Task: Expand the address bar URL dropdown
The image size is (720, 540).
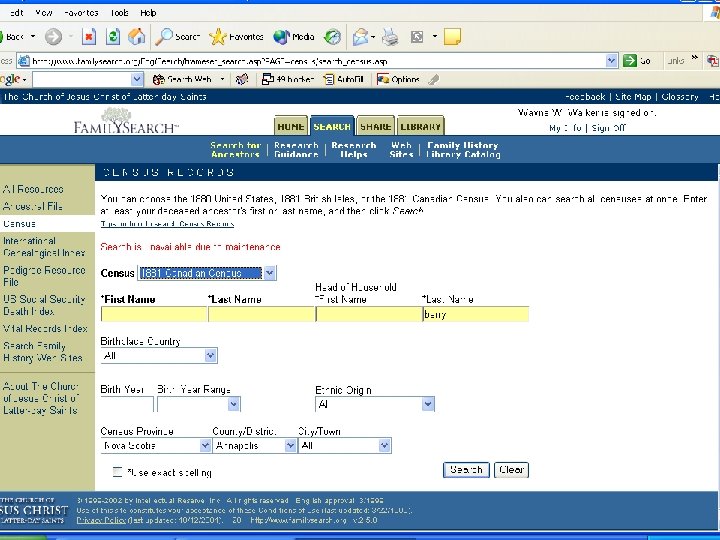Action: [x=611, y=61]
